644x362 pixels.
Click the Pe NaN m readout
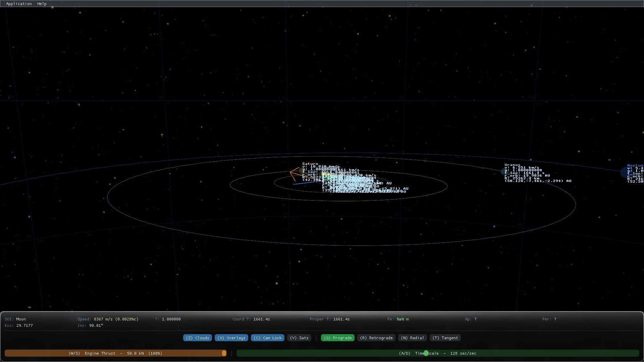coord(398,319)
